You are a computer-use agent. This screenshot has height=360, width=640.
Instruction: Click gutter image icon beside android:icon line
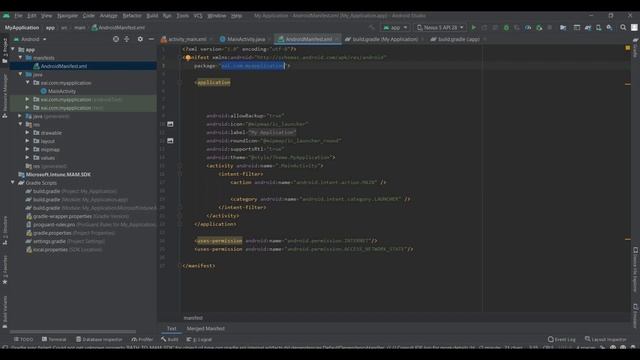(x=170, y=124)
